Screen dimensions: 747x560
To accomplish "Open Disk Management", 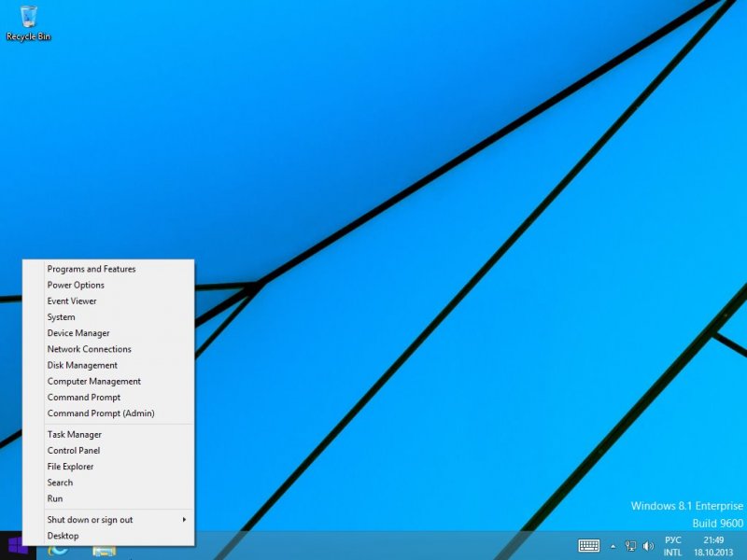I will (x=108, y=365).
